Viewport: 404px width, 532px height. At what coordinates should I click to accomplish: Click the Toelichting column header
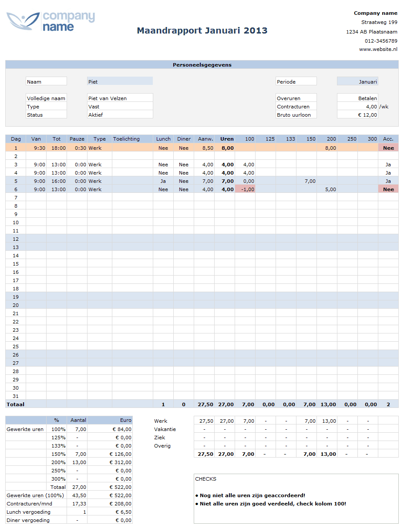[x=132, y=139]
